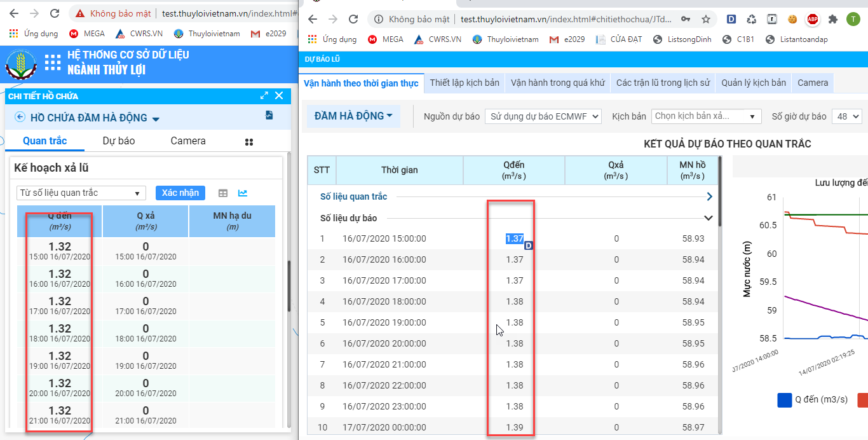Open the HỒ CHỨA ĐẦM HÀ ĐỘNG dropdown caret

pos(156,119)
